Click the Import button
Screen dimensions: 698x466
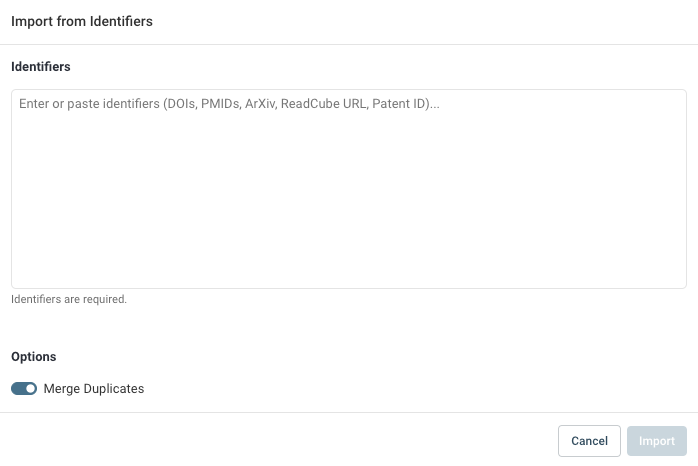(657, 441)
